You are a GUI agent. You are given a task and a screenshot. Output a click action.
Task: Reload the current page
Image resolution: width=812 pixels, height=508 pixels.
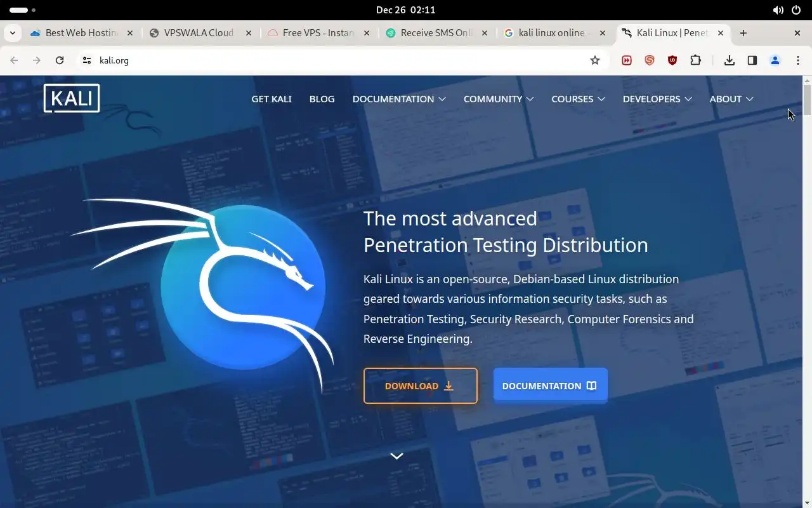pyautogui.click(x=60, y=60)
